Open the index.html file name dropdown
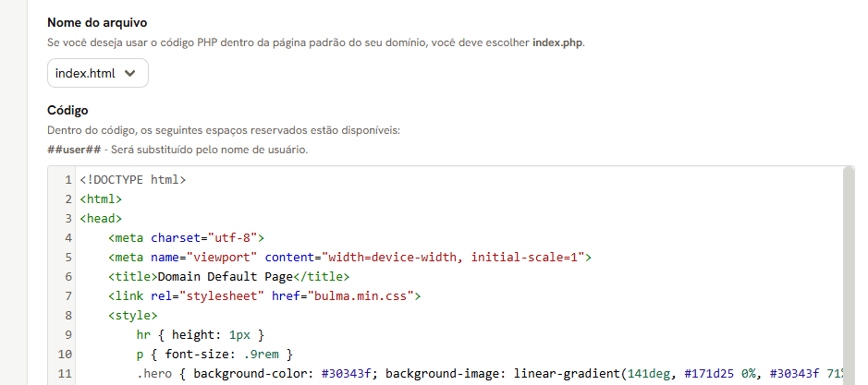This screenshot has height=385, width=868. tap(98, 73)
